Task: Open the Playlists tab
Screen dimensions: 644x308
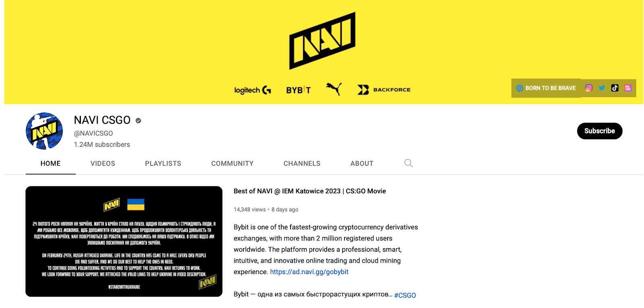Action: [x=163, y=164]
